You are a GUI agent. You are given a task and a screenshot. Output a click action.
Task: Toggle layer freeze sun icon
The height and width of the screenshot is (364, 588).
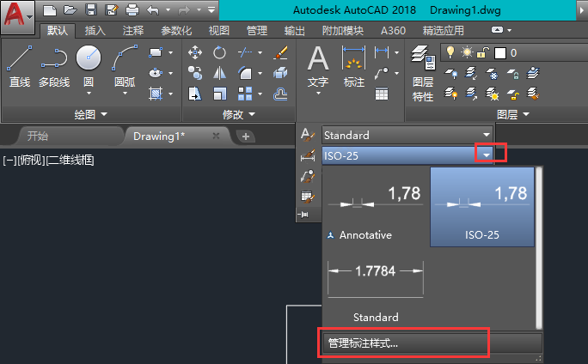click(x=467, y=52)
